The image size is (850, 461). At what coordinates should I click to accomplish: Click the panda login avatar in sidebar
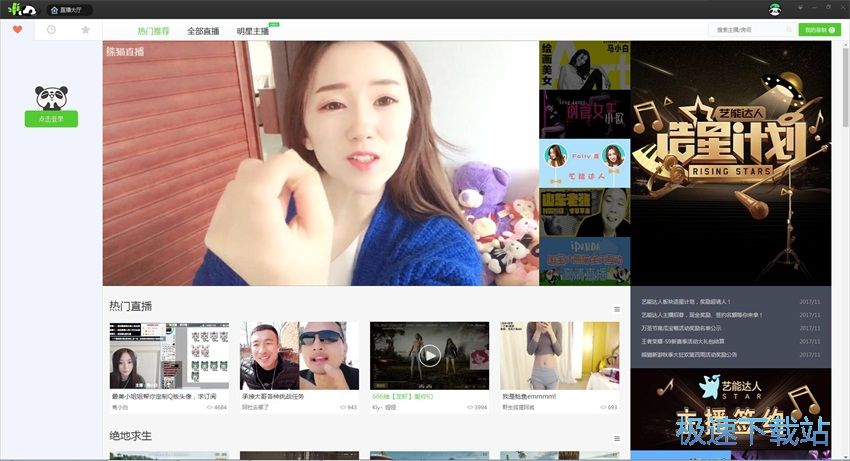pyautogui.click(x=51, y=97)
